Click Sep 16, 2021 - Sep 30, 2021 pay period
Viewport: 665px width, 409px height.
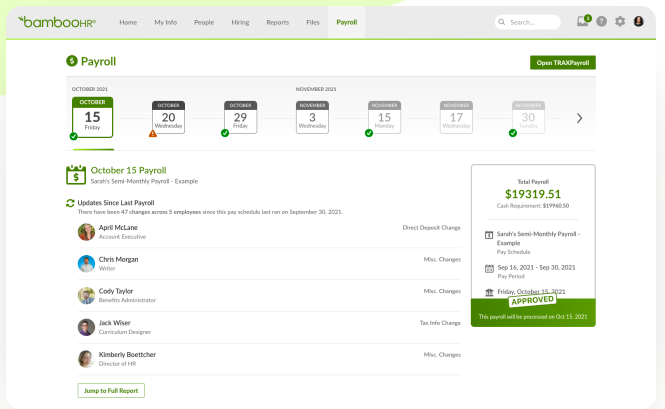(x=536, y=268)
